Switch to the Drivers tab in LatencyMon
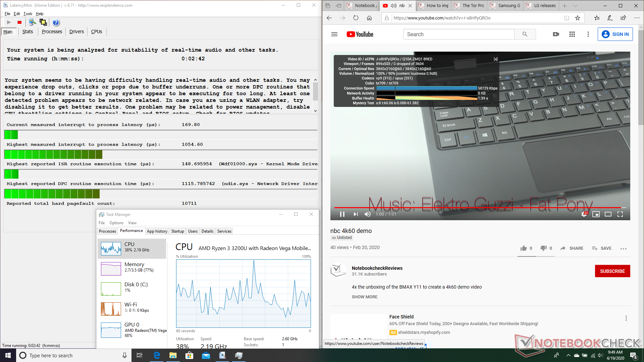This screenshot has width=644, height=362. click(x=76, y=32)
